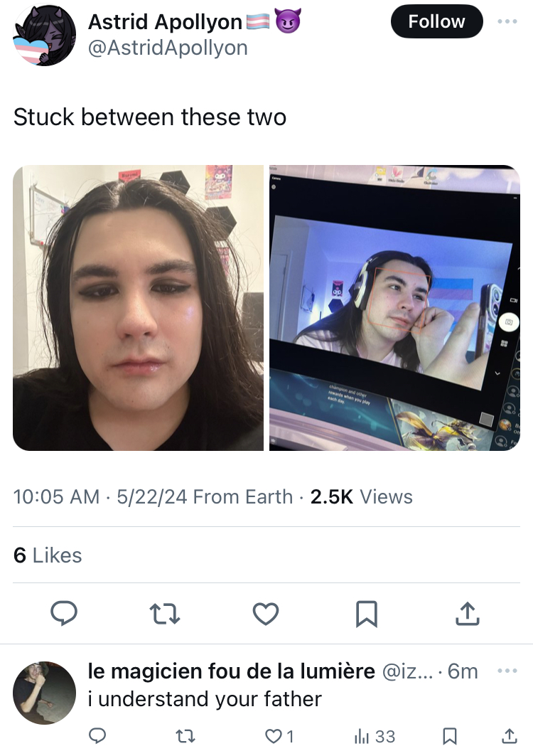The width and height of the screenshot is (533, 756).
Task: Follow Astrid Apollyon
Action: click(x=436, y=21)
